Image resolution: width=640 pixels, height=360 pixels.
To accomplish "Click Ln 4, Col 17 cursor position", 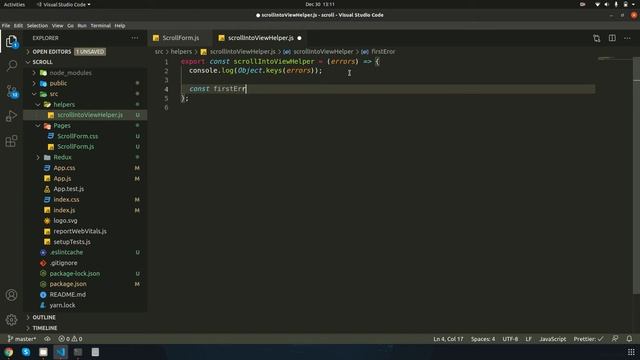I will tap(448, 339).
